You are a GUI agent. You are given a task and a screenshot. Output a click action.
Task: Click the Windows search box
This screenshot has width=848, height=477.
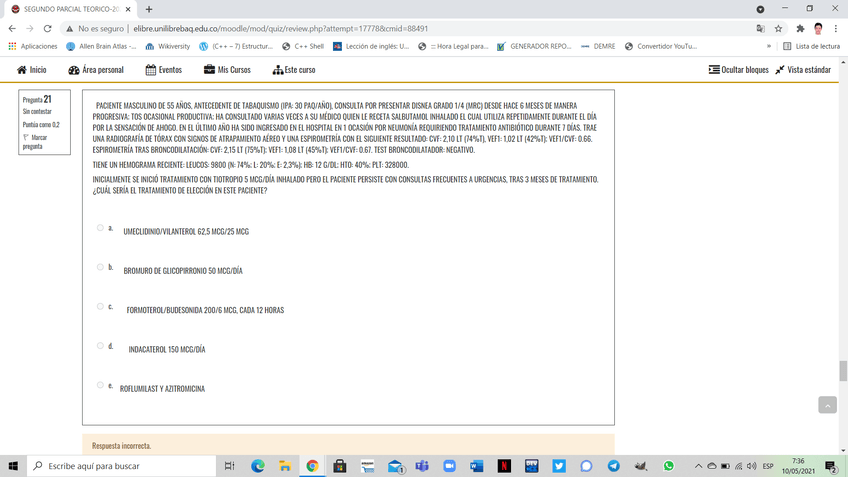[x=122, y=466]
